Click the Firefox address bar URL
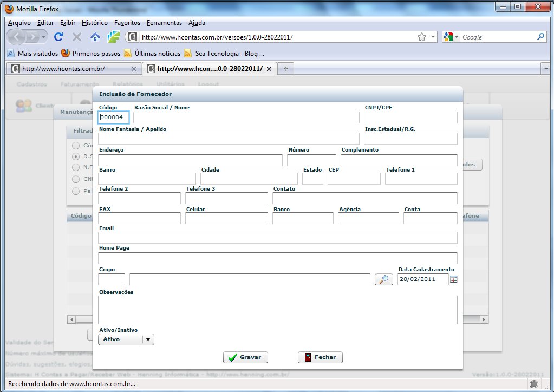 [x=217, y=37]
